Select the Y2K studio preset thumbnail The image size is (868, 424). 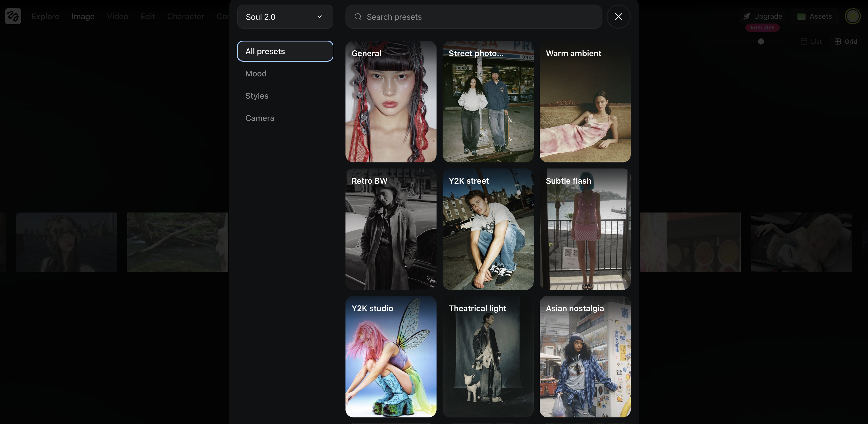point(390,357)
